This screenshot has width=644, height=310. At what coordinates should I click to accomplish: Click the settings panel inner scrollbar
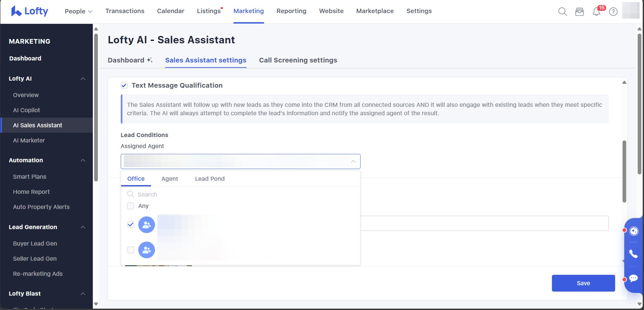624,171
